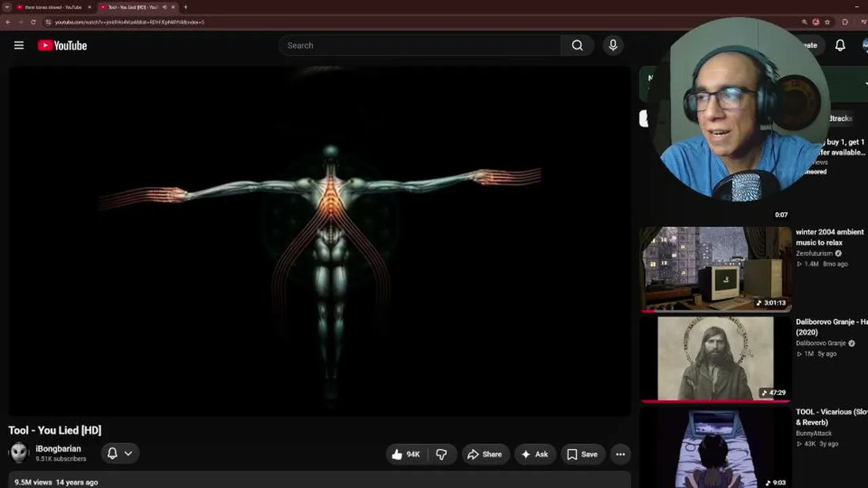
Task: Open the browser extensions puzzle icon
Action: click(845, 22)
